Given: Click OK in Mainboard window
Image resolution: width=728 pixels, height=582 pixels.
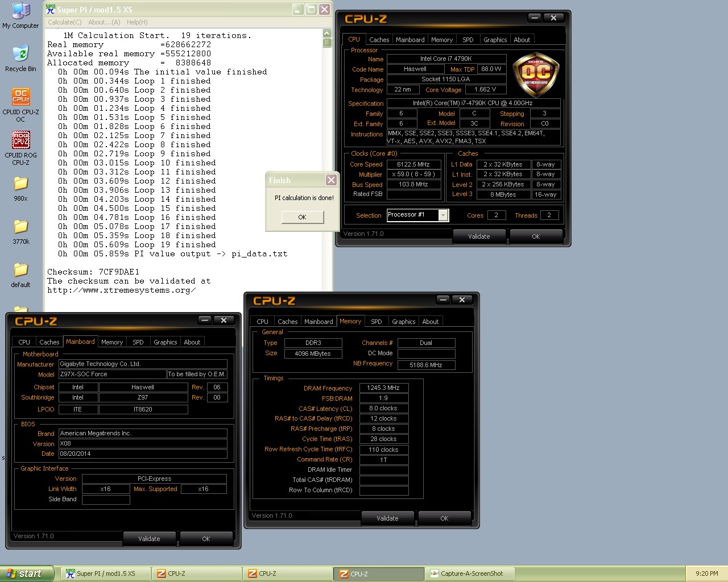Looking at the screenshot, I should [x=206, y=539].
